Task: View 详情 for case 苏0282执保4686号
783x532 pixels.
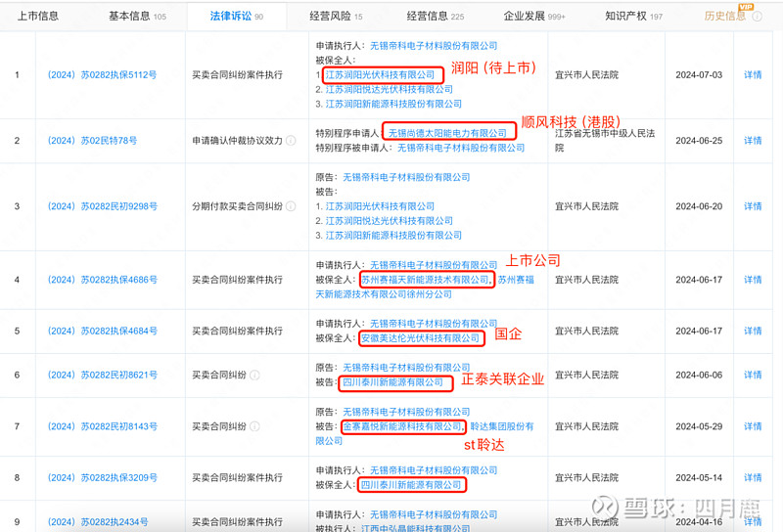Action: [753, 280]
